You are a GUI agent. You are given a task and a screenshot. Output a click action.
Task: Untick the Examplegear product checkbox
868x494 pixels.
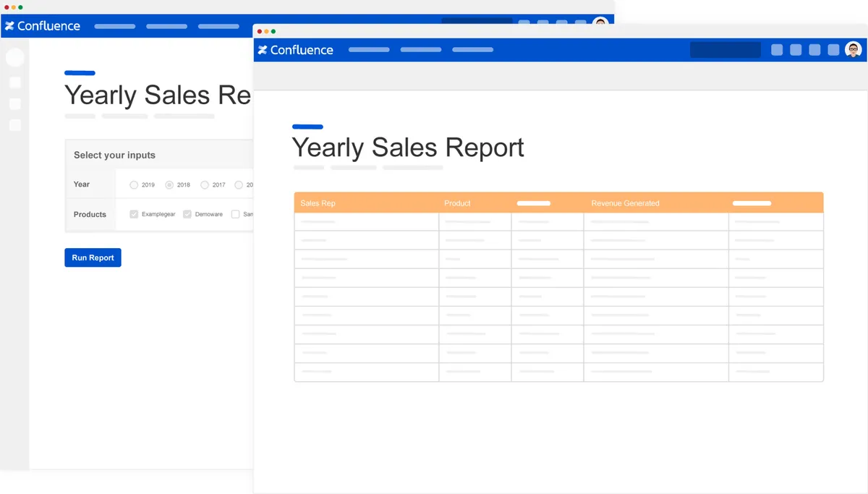pyautogui.click(x=134, y=214)
